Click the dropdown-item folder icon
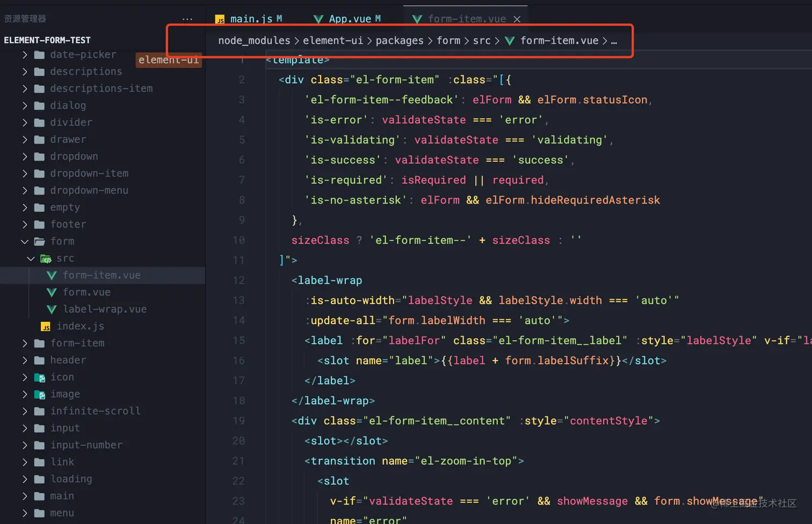The height and width of the screenshot is (524, 812). tap(39, 174)
